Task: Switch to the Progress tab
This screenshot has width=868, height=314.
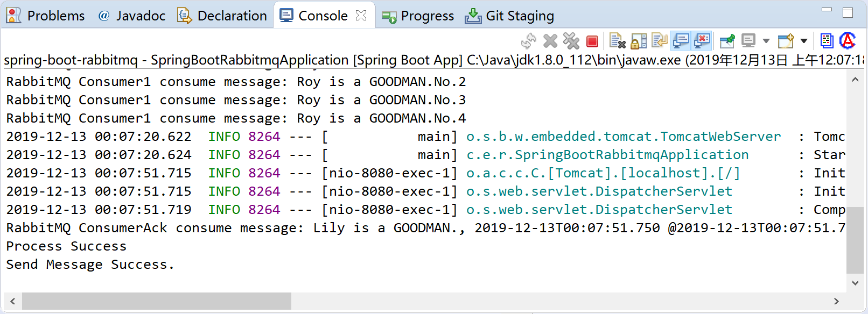Action: click(x=418, y=16)
